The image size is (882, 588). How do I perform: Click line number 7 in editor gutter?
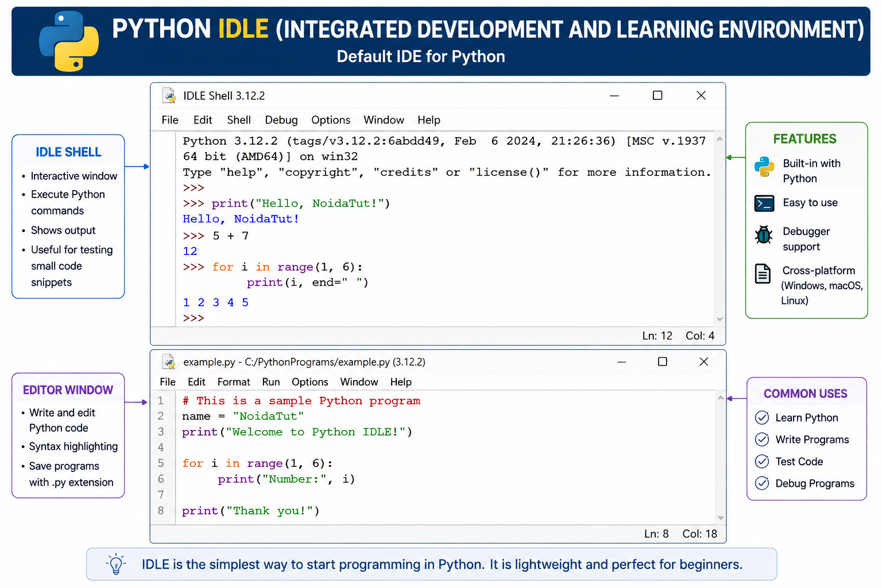coord(161,494)
